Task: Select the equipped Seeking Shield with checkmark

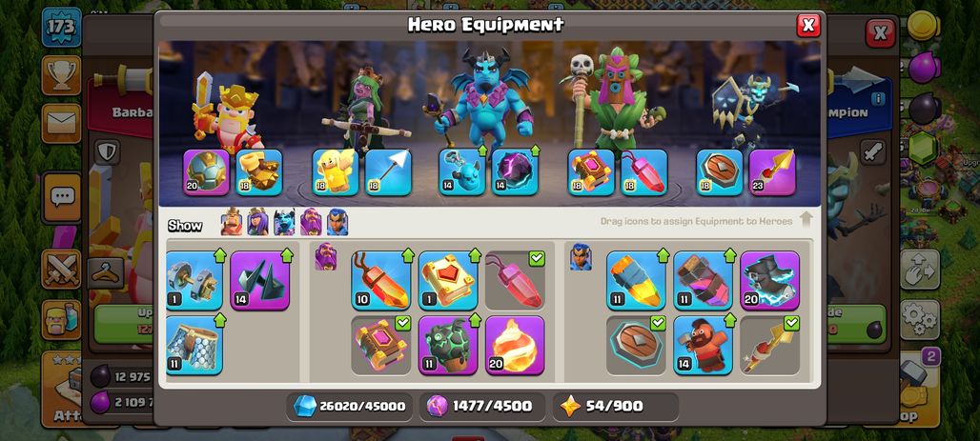Action: coord(636,346)
